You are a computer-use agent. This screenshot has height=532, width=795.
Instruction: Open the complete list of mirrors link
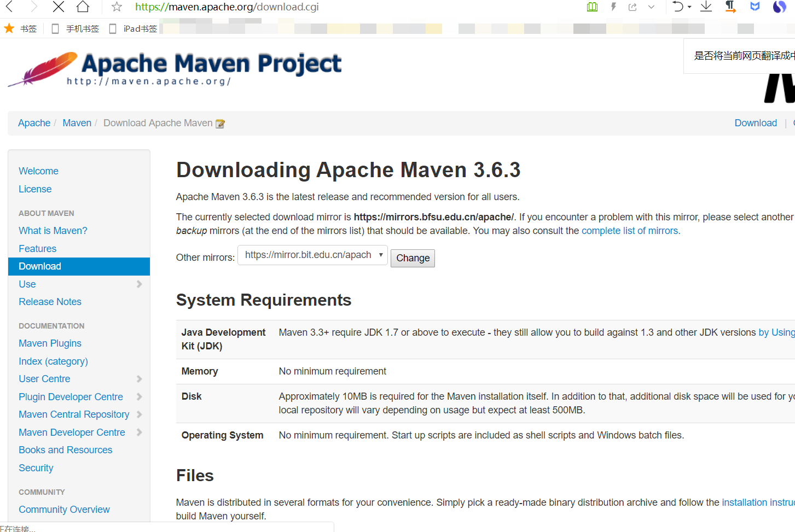[631, 231]
